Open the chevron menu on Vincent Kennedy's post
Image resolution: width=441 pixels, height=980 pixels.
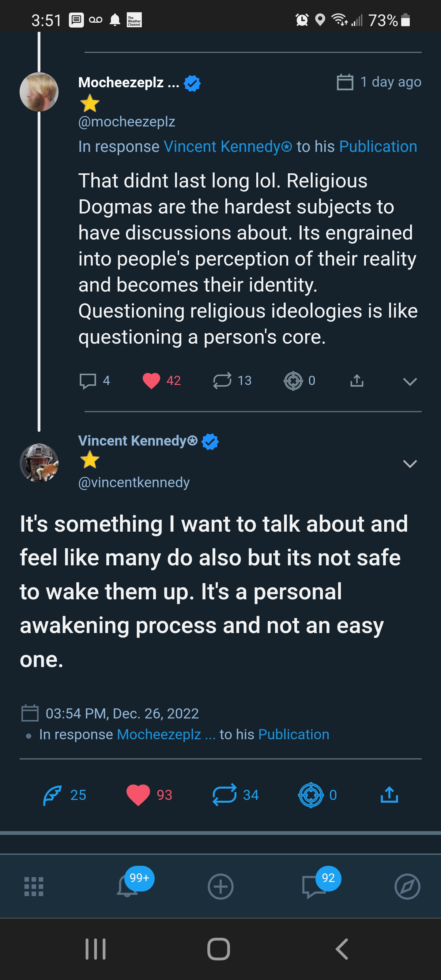[409, 464]
